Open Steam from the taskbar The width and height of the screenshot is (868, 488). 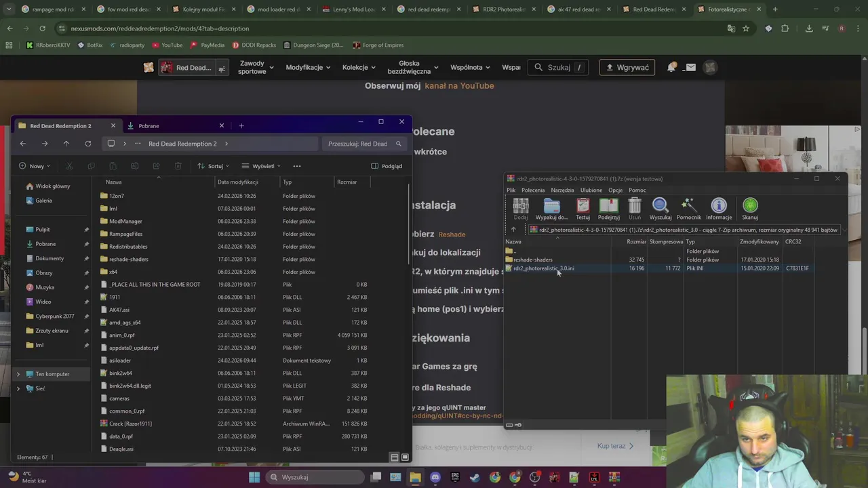(475, 477)
